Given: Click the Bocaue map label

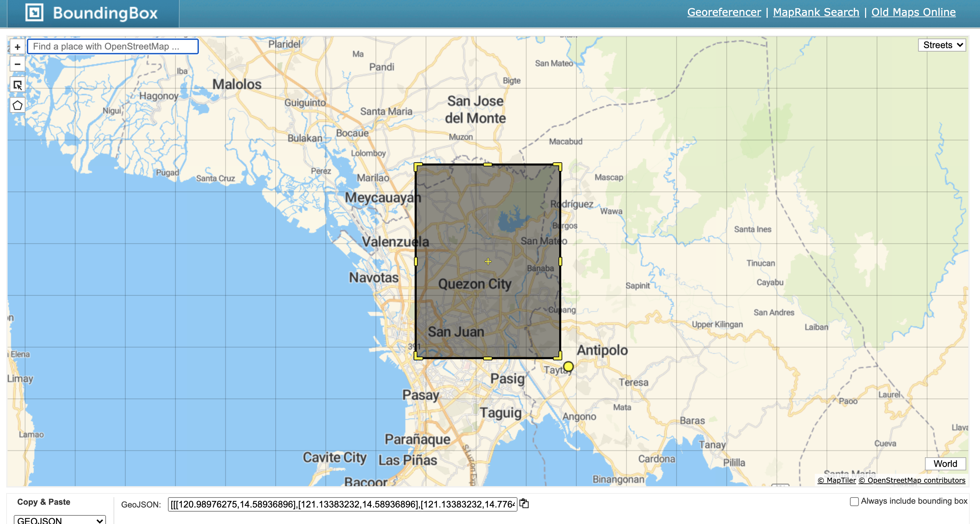Looking at the screenshot, I should pyautogui.click(x=352, y=133).
